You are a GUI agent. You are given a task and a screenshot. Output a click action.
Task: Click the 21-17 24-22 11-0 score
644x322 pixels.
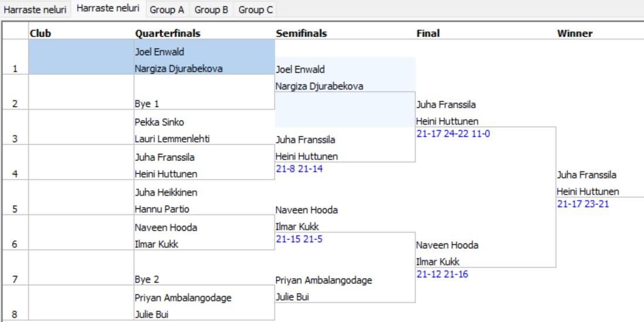(x=452, y=133)
